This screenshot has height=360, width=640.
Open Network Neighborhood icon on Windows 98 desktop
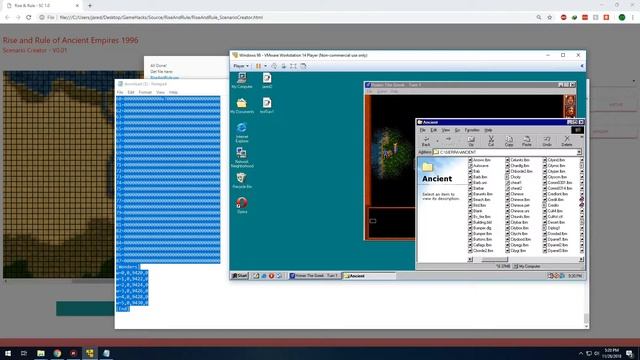[x=242, y=157]
